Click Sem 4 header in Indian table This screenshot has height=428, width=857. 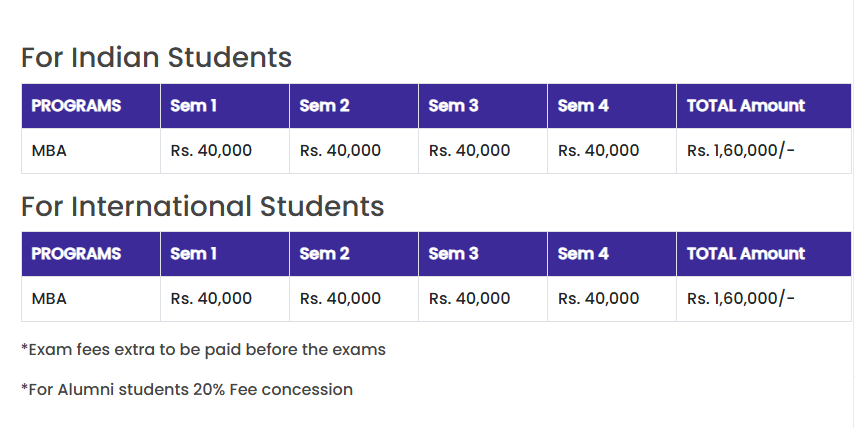pos(583,106)
